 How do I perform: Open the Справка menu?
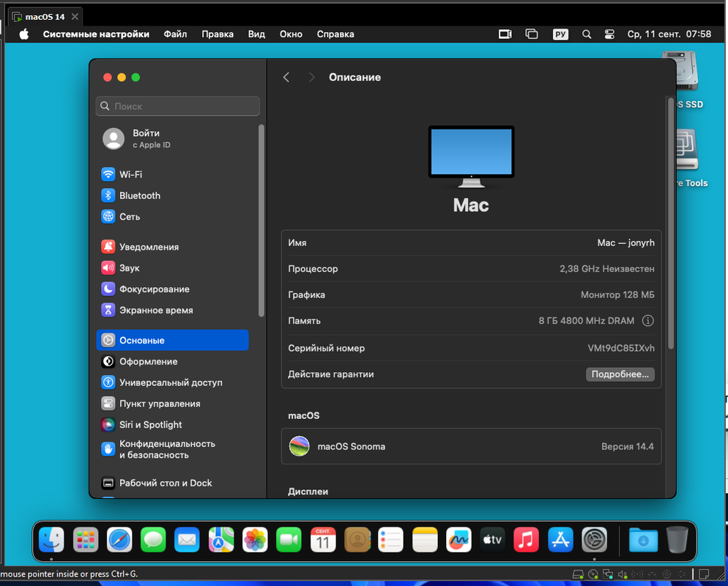(335, 34)
